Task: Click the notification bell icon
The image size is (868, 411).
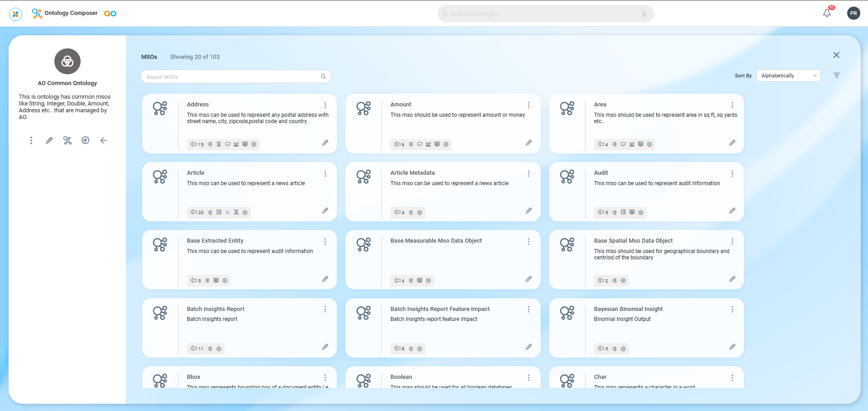Action: point(827,13)
